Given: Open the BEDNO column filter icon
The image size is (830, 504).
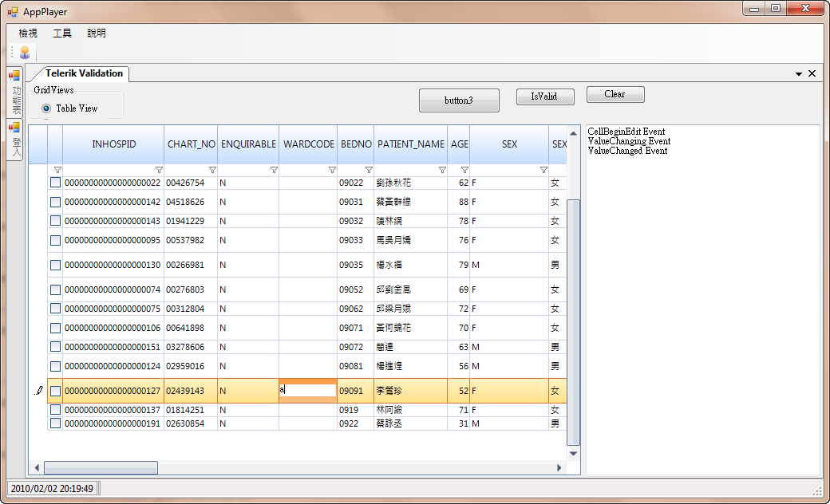Looking at the screenshot, I should pyautogui.click(x=369, y=170).
